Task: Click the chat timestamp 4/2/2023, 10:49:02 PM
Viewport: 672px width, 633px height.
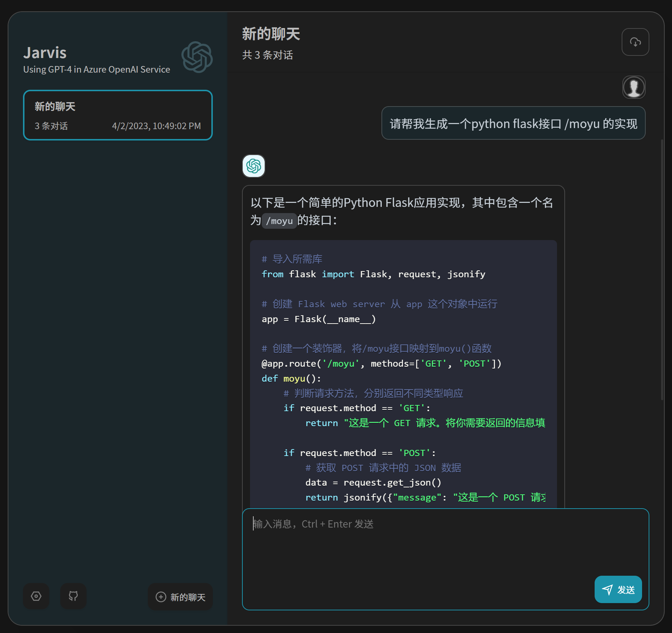Action: point(156,126)
